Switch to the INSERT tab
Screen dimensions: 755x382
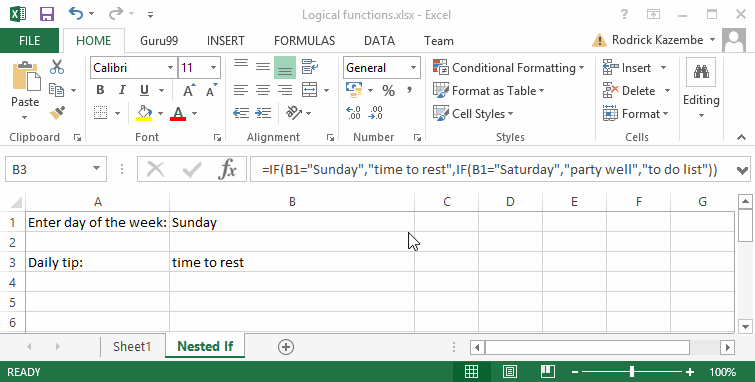pyautogui.click(x=225, y=41)
